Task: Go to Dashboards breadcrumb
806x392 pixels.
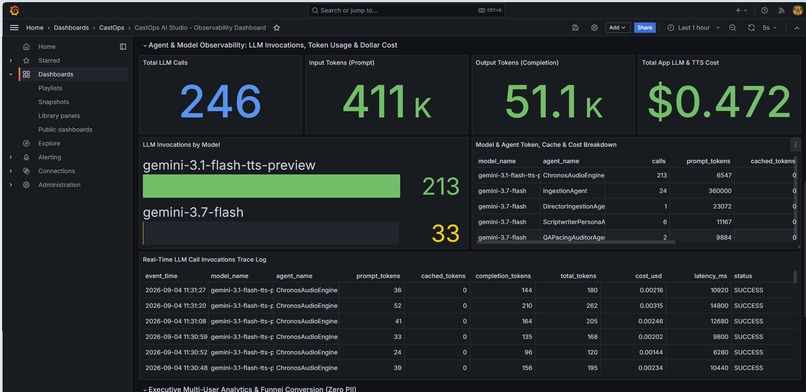Action: (x=71, y=28)
